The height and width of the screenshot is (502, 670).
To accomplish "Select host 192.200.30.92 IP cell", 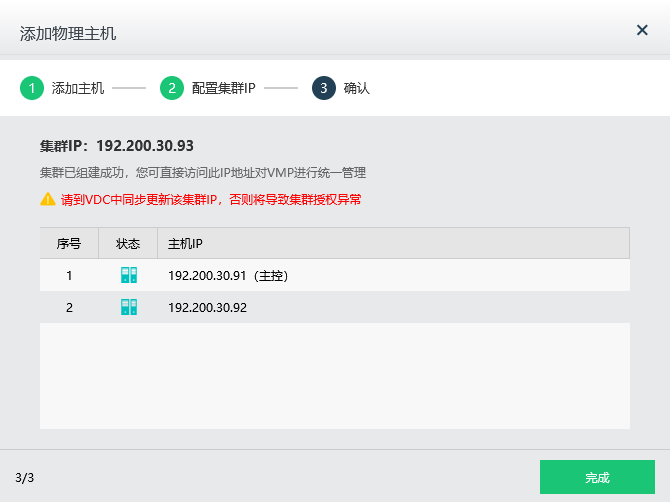I will [x=207, y=307].
